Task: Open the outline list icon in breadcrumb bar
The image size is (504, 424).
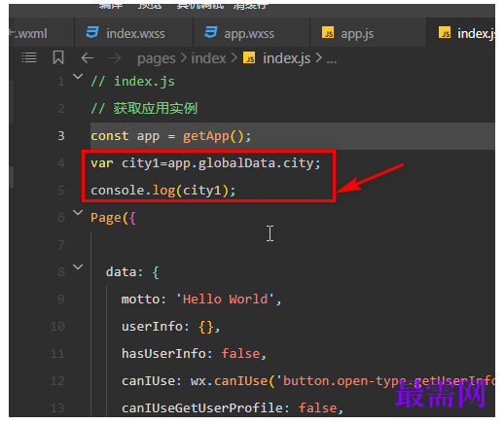Action: [x=29, y=58]
